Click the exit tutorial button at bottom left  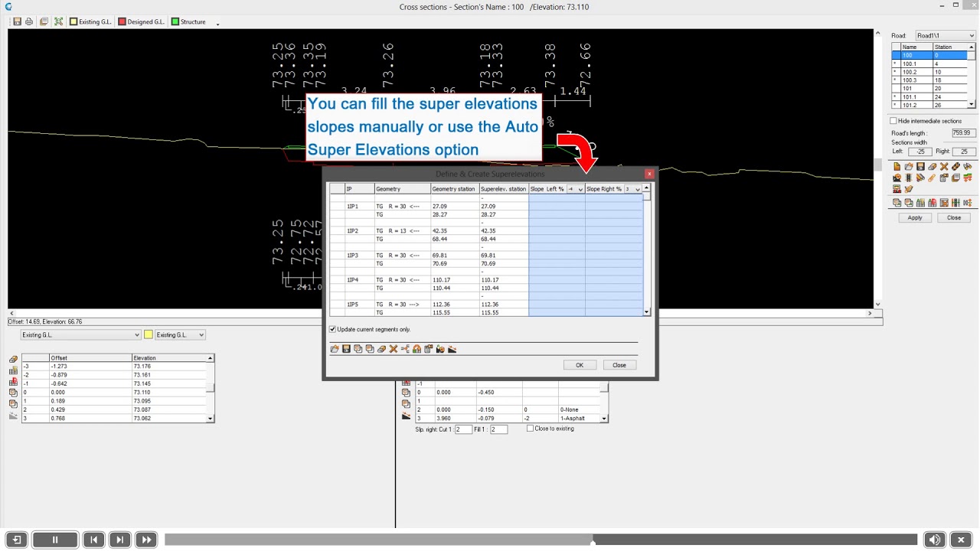coord(16,540)
